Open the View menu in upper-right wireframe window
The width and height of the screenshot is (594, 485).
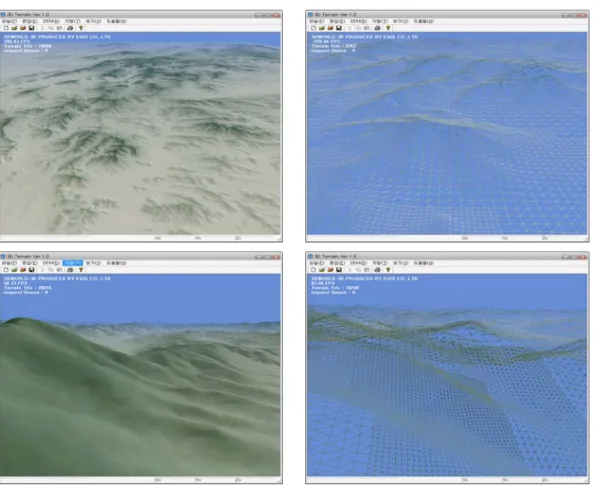pyautogui.click(x=400, y=21)
